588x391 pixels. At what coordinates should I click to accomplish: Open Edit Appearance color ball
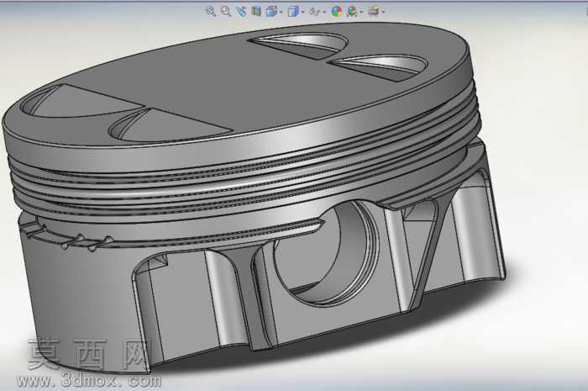[x=336, y=11]
